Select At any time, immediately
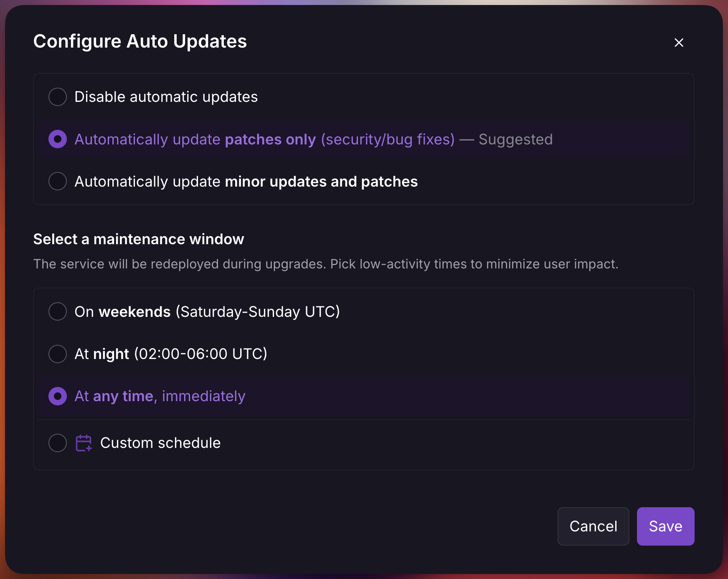This screenshot has height=579, width=728. [57, 396]
